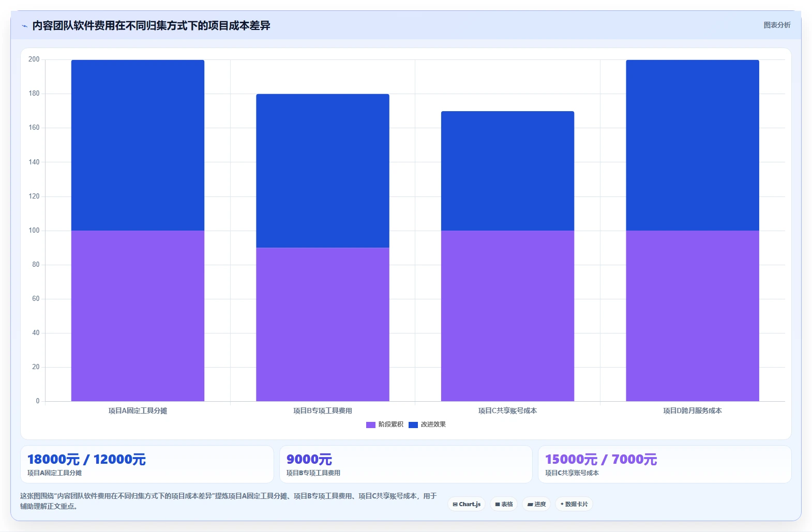
Task: Click the card caption 项目C共享账号成本
Action: tap(572, 473)
